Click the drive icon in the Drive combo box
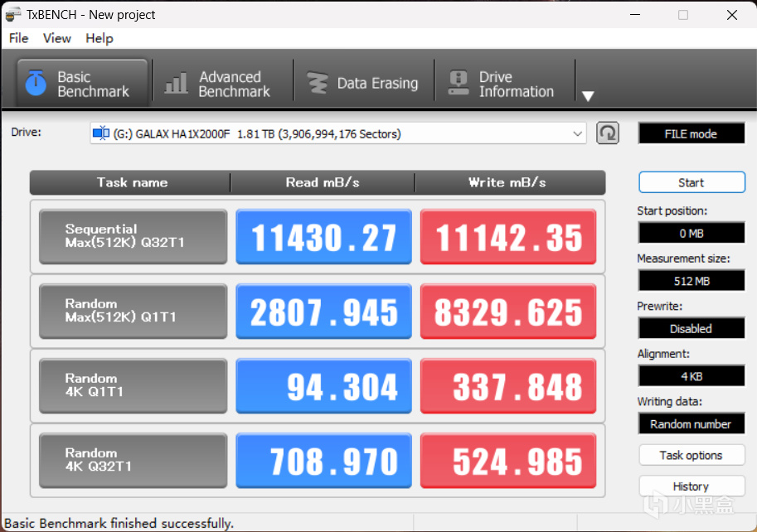 (101, 133)
